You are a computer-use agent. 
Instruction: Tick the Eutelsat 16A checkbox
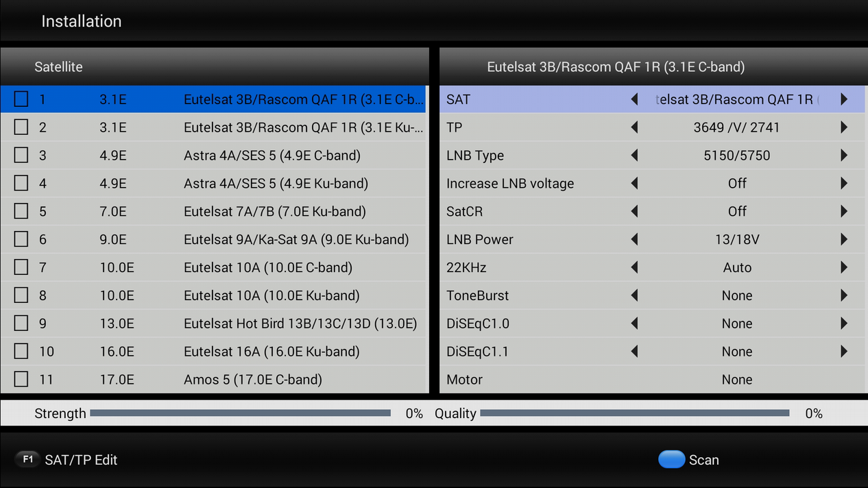tap(21, 352)
